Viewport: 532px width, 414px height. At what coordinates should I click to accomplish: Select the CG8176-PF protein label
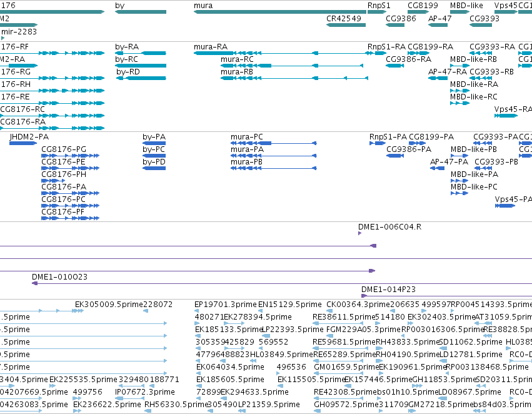pos(63,213)
